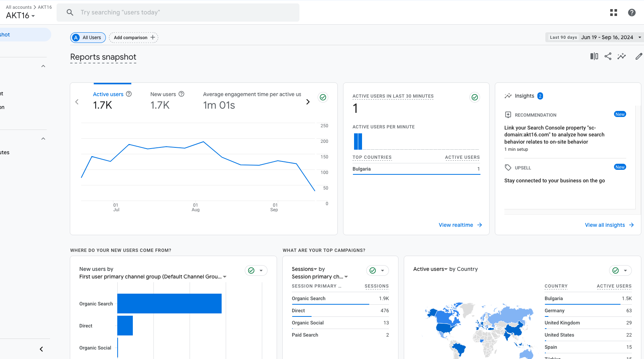Viewport: 644px width, 359px height.
Task: Click the plus icon in Add comparison
Action: coord(153,37)
